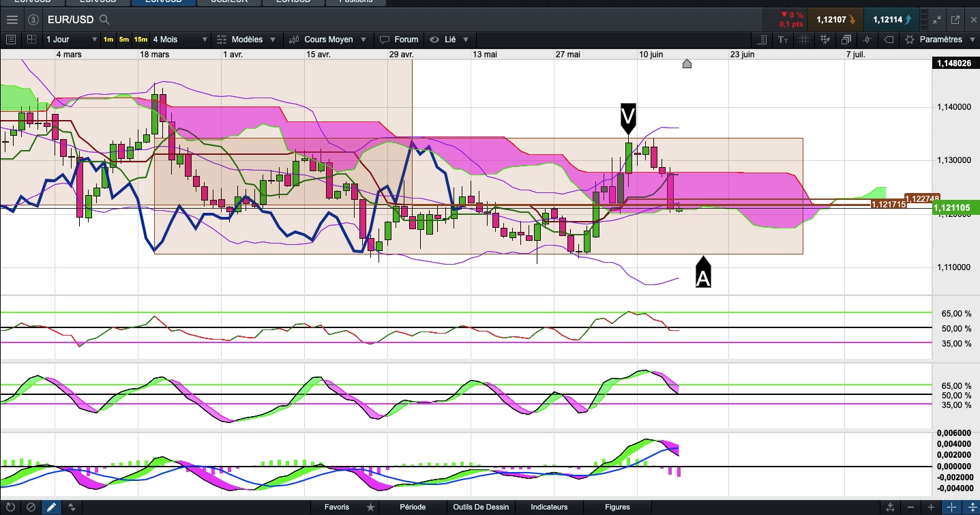
Task: Click the price tag label icon
Action: tap(889, 40)
